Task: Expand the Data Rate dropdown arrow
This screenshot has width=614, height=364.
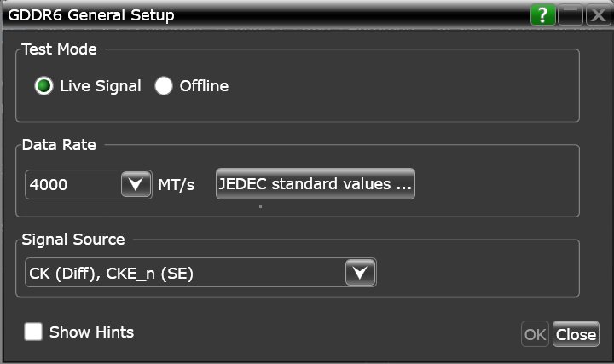Action: (136, 184)
